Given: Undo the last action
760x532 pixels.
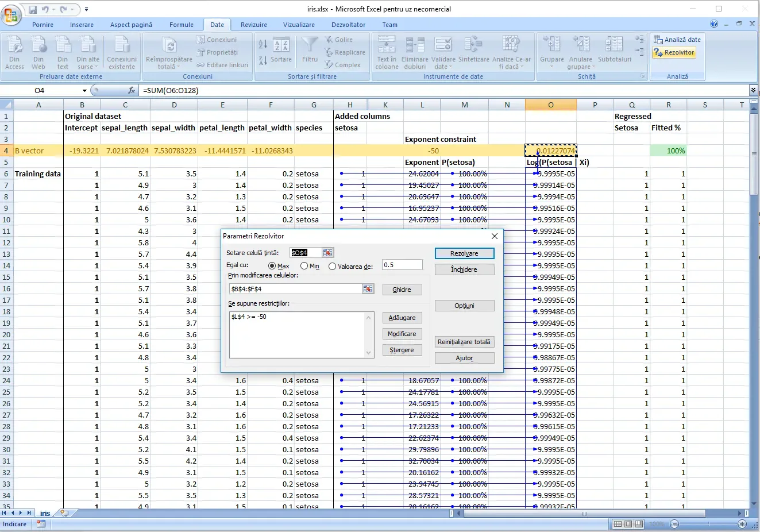Looking at the screenshot, I should click(x=45, y=9).
